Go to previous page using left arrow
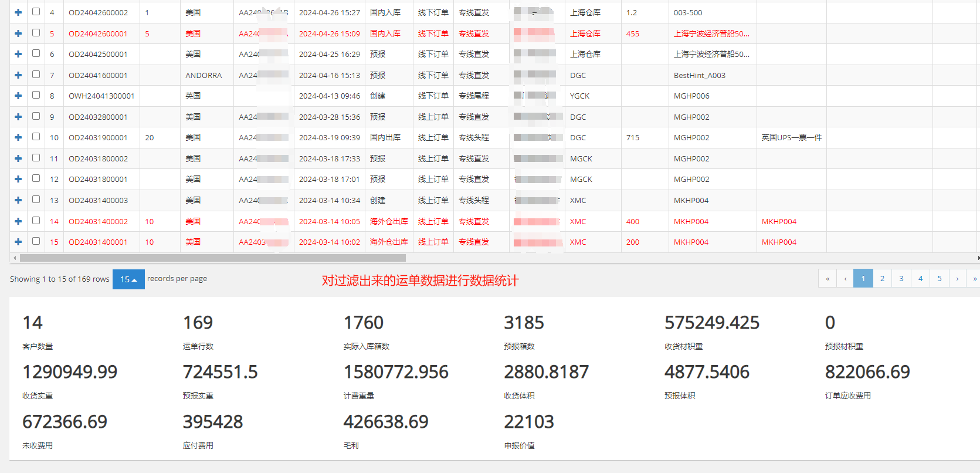This screenshot has height=473, width=980. click(845, 279)
